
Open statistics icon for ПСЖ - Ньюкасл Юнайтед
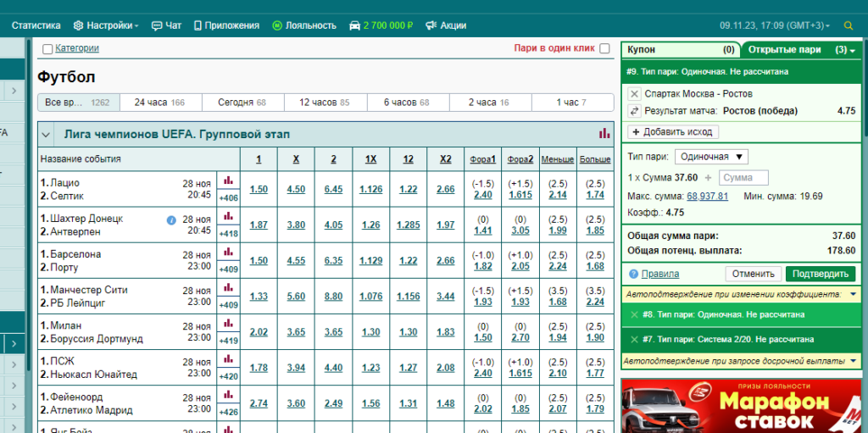coord(228,359)
